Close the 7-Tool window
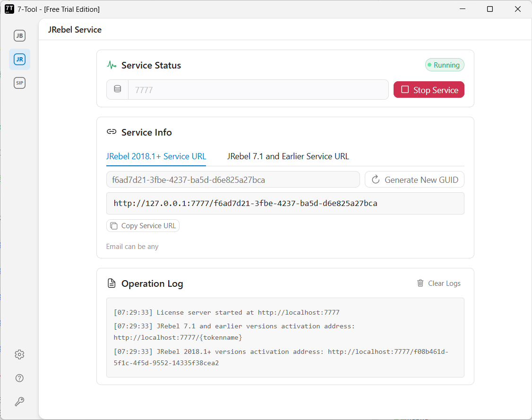This screenshot has width=532, height=420. [x=517, y=9]
